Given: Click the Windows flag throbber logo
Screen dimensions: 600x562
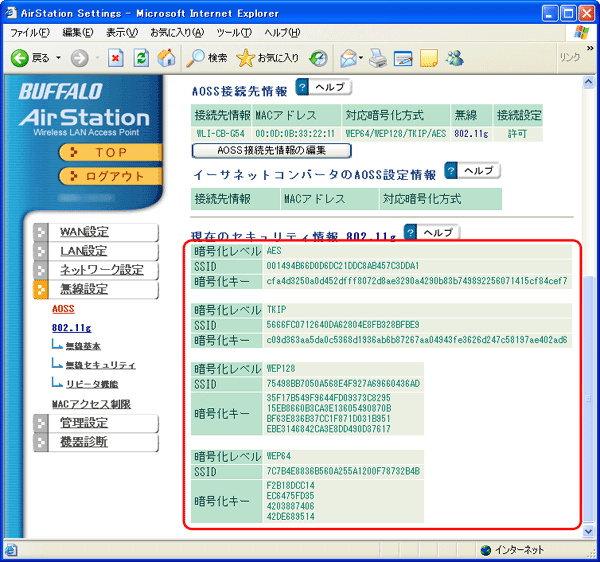Looking at the screenshot, I should 582,33.
